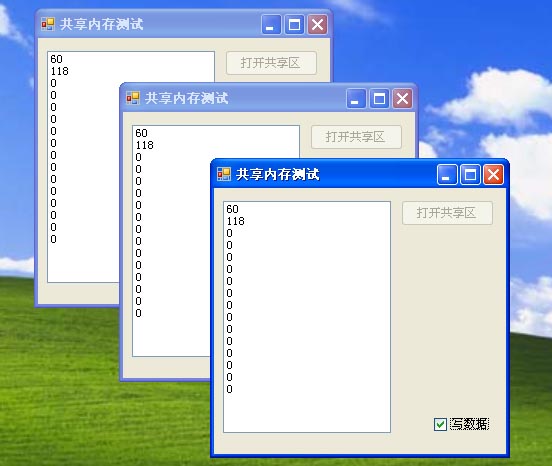Activate middle window via its title text
The image size is (552, 466).
(x=187, y=98)
